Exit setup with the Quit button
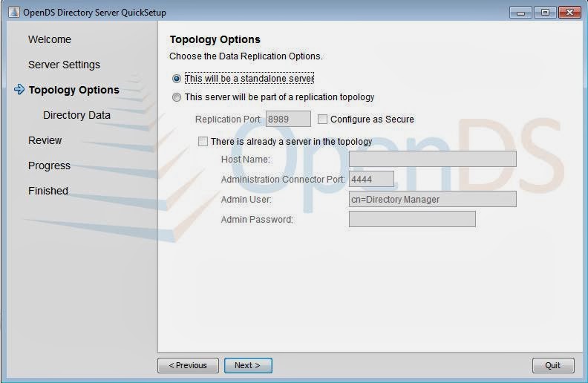Screen dimensions: 588x383 coord(553,365)
